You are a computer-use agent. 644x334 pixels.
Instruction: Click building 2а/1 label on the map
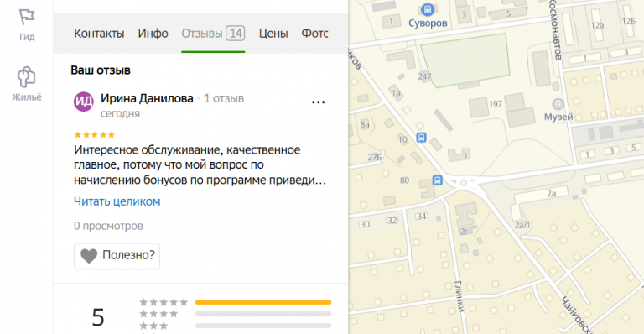[x=522, y=225]
